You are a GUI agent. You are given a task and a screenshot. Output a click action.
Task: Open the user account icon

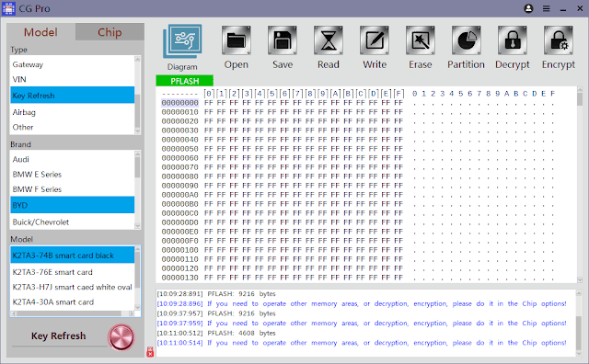tap(528, 8)
